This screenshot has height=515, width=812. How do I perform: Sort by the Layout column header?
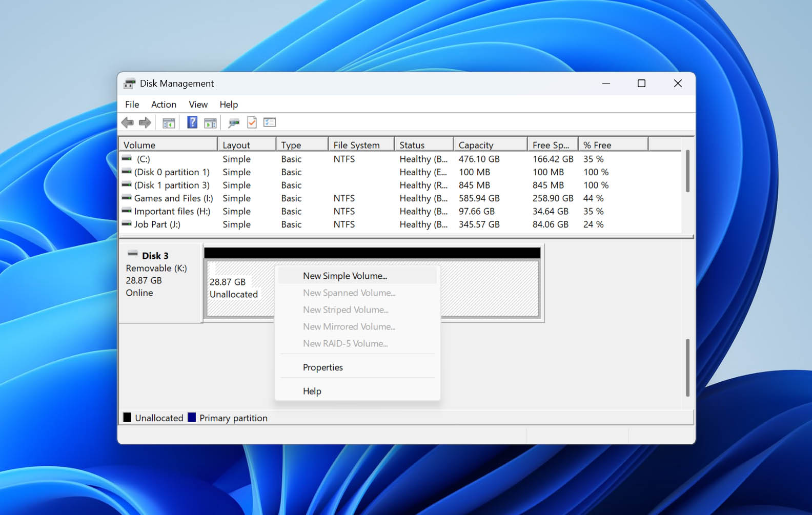point(247,145)
